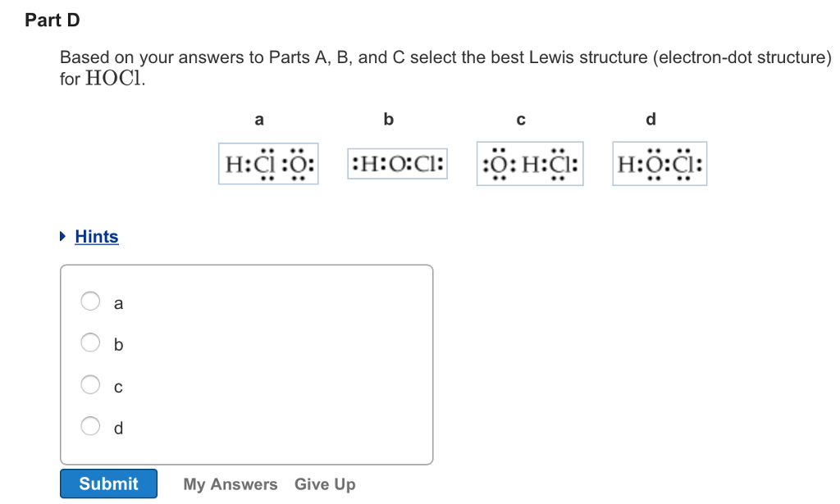The image size is (840, 504).
Task: Expand the Hints section
Action: 96,237
